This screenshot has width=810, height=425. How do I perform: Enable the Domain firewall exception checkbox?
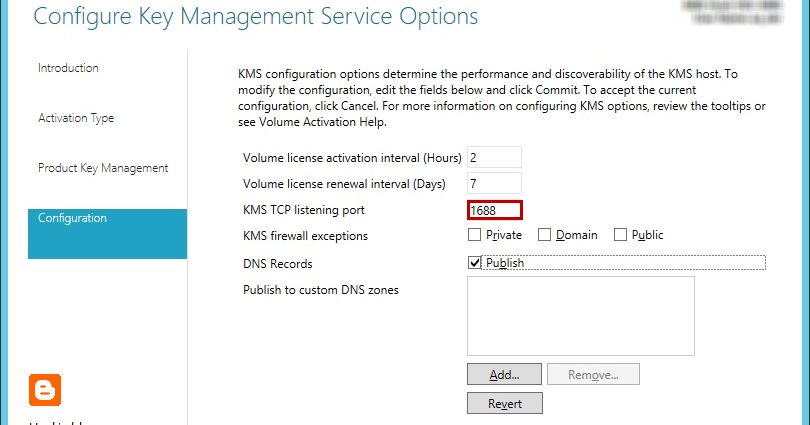point(544,235)
